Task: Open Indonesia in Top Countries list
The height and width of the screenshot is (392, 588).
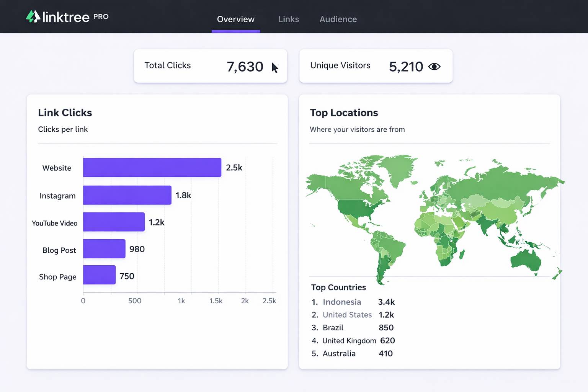Action: (x=341, y=302)
